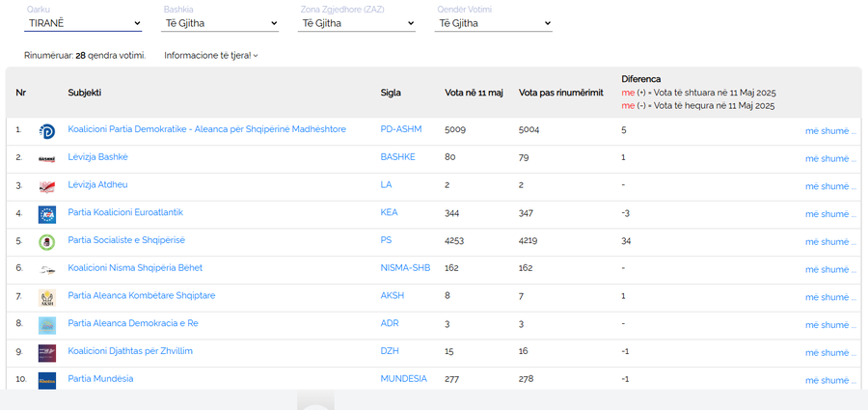This screenshot has width=868, height=410.
Task: Click the Subjekti column header
Action: tap(85, 93)
